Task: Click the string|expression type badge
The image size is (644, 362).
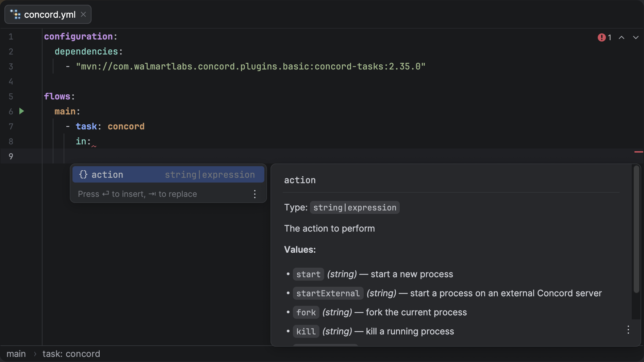Action: pos(354,207)
